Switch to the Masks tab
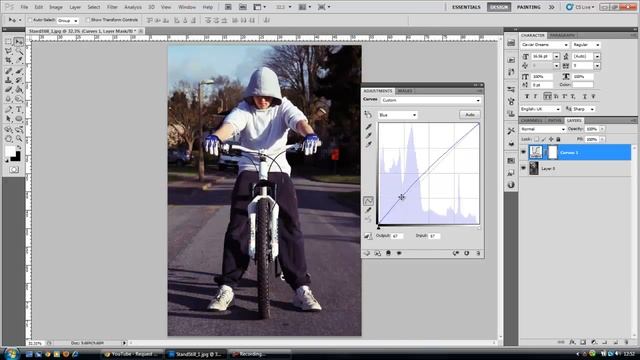The height and width of the screenshot is (360, 640). pyautogui.click(x=404, y=91)
